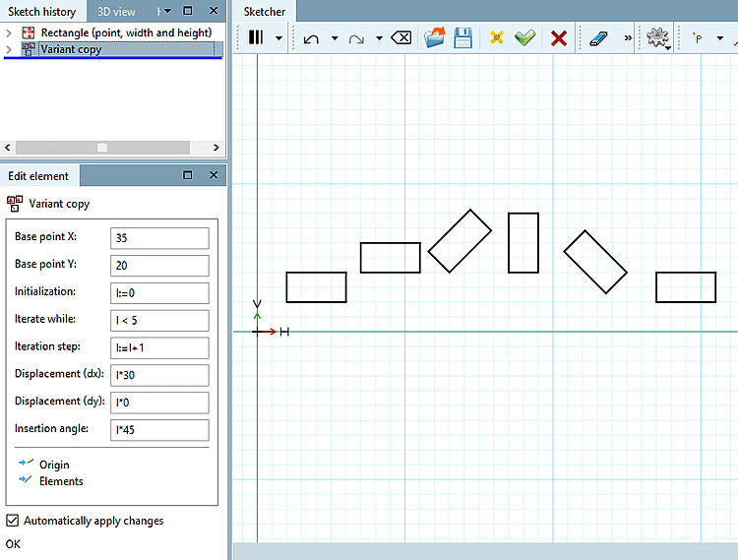Viewport: 738px width, 560px height.
Task: Switch to the 3D view tab
Action: click(116, 12)
